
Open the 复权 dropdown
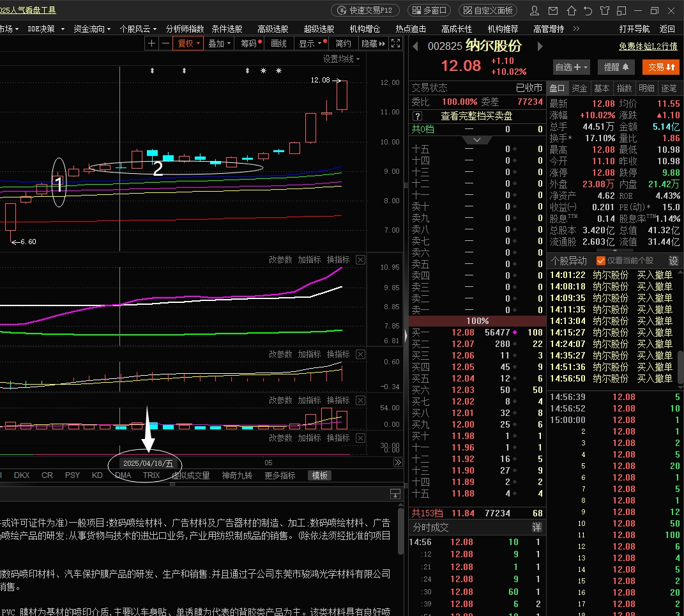point(188,43)
